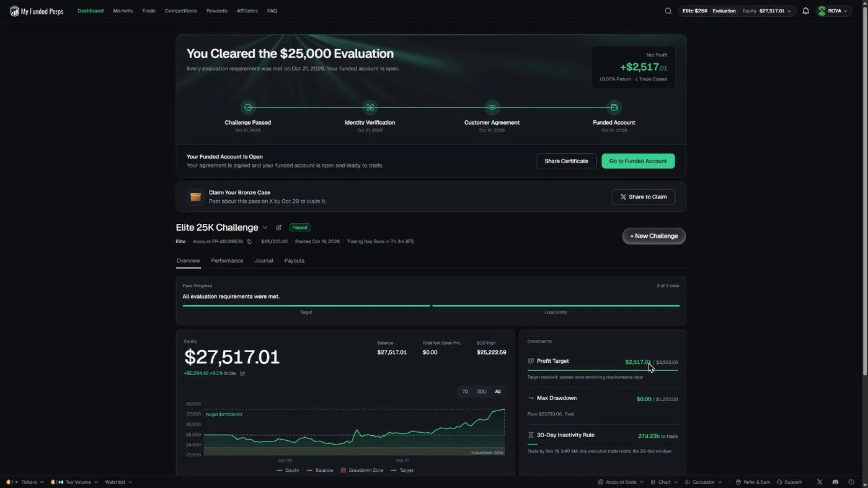Click the Target pass progress bar
Image resolution: width=868 pixels, height=488 pixels.
(306, 306)
